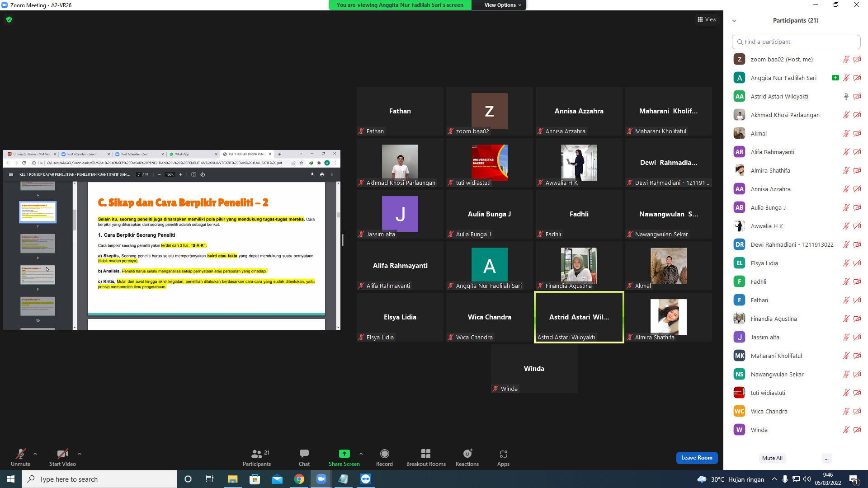
Task: Print the PDF using toolbar icon
Action: tap(322, 174)
